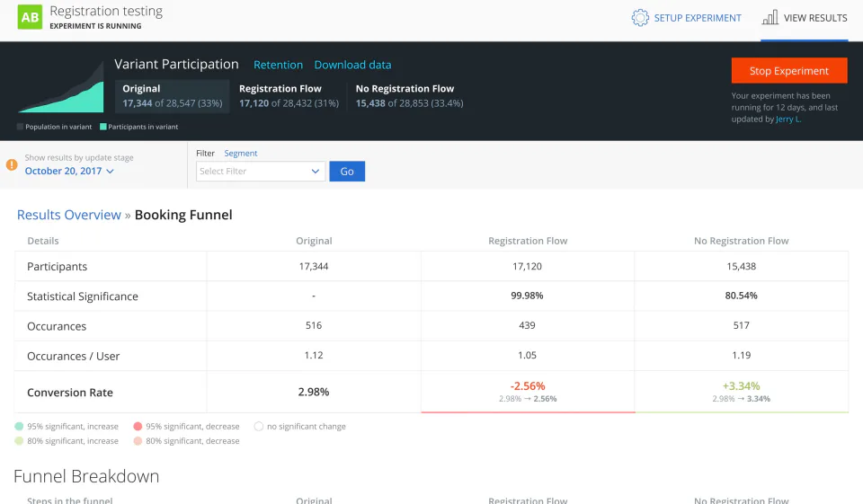The image size is (863, 504).
Task: Click the Registration Flow column header in Booking Funnel
Action: [x=528, y=241]
